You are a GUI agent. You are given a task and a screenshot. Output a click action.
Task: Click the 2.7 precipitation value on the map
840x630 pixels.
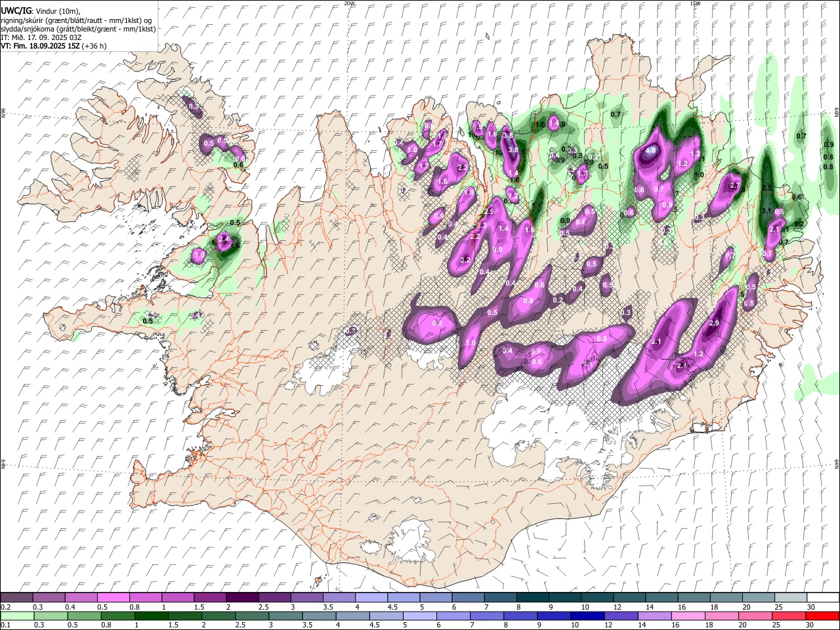[x=735, y=186]
